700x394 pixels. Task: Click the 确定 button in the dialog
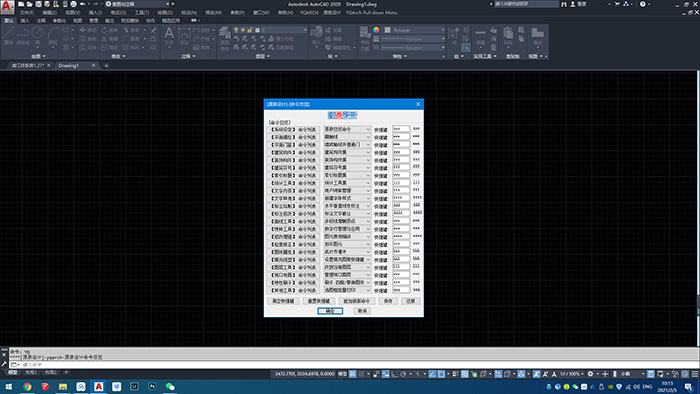[330, 311]
